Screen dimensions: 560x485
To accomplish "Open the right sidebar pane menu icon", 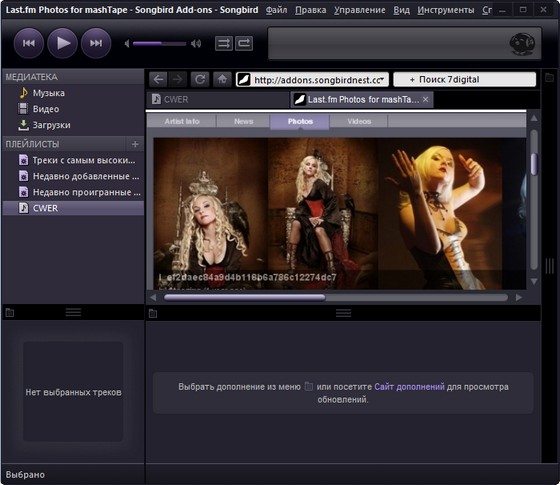I will (x=550, y=77).
